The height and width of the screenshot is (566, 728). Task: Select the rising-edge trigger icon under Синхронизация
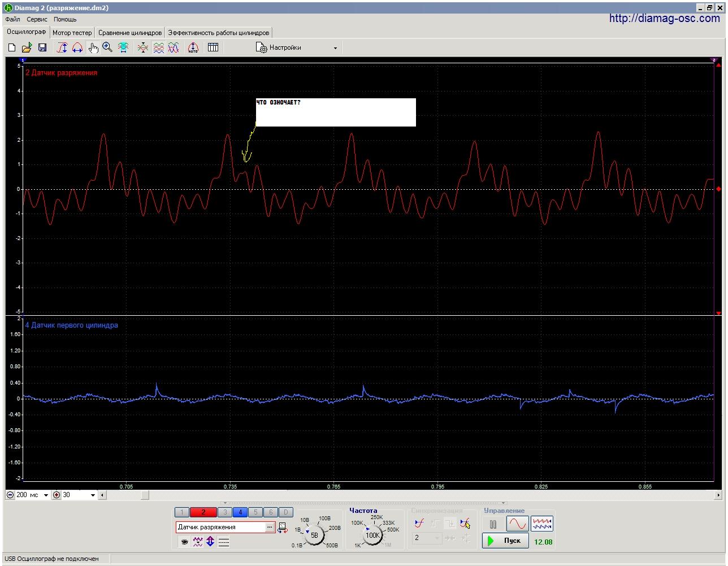(419, 524)
